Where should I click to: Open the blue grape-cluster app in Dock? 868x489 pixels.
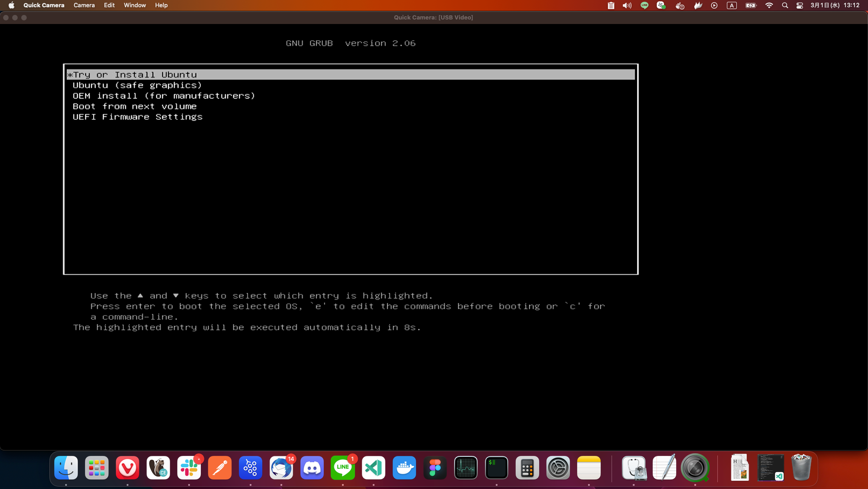tap(251, 468)
